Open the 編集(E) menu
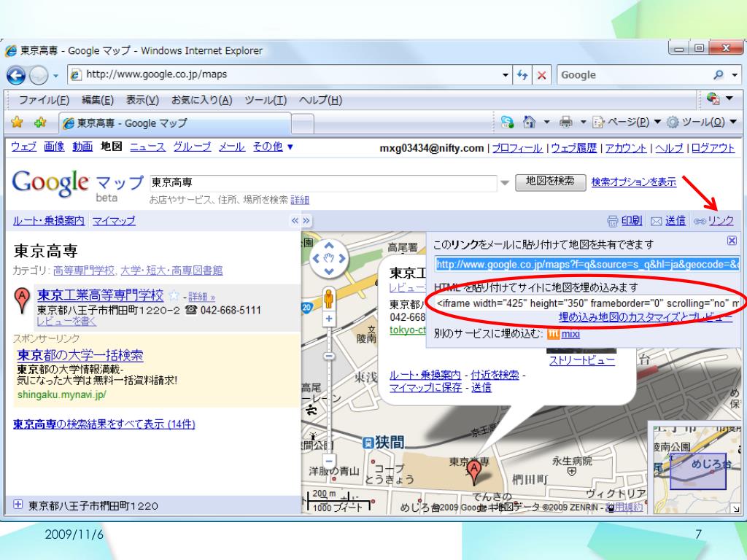747x560 pixels. (x=98, y=100)
